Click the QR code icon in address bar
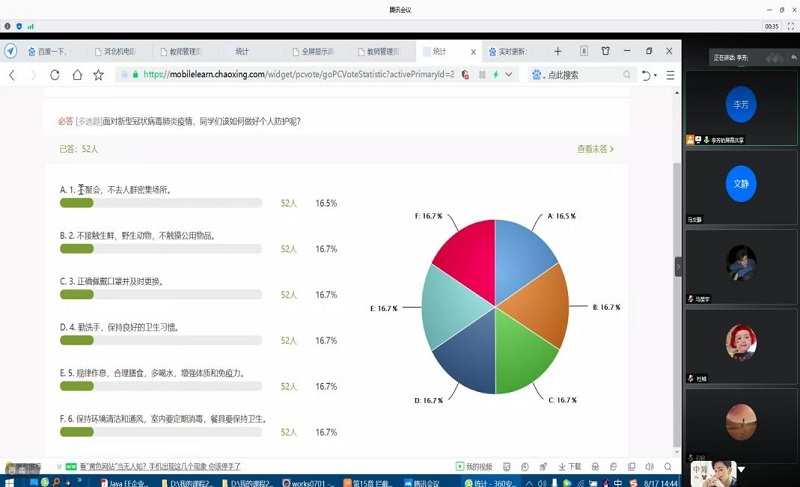 (482, 74)
